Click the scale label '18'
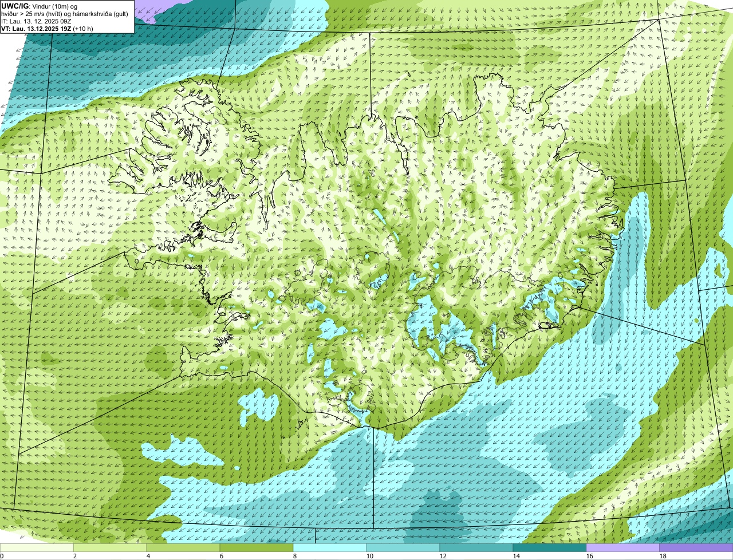Image resolution: width=733 pixels, height=560 pixels. pos(663,556)
